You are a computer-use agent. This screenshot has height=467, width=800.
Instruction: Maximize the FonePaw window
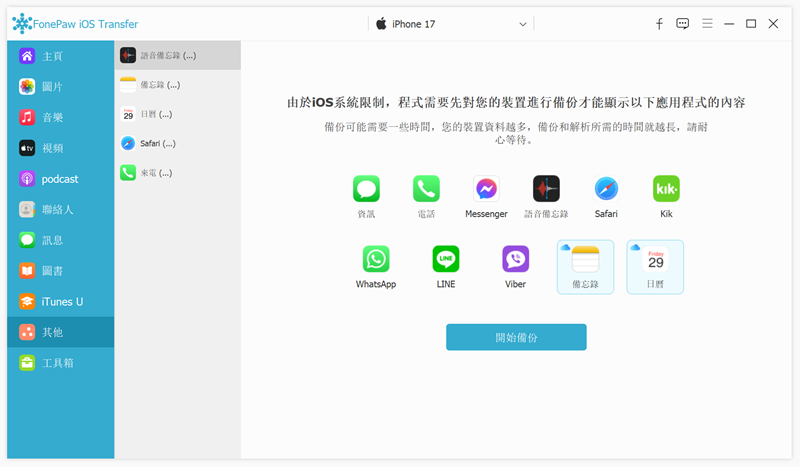751,23
